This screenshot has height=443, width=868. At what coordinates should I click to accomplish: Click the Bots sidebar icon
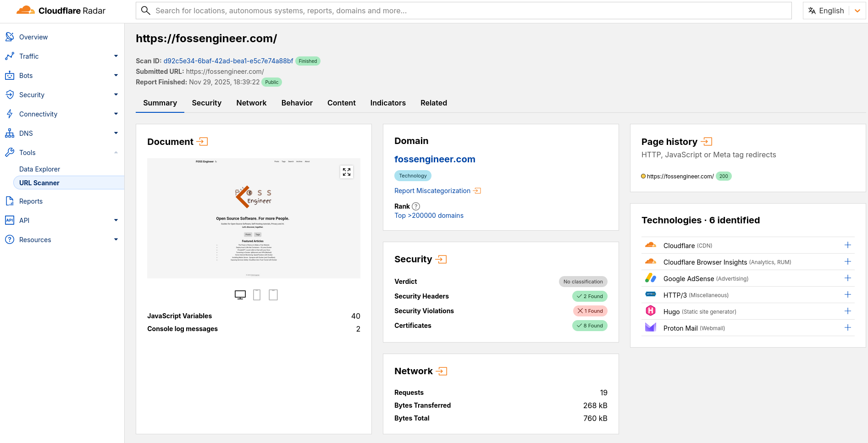point(9,75)
